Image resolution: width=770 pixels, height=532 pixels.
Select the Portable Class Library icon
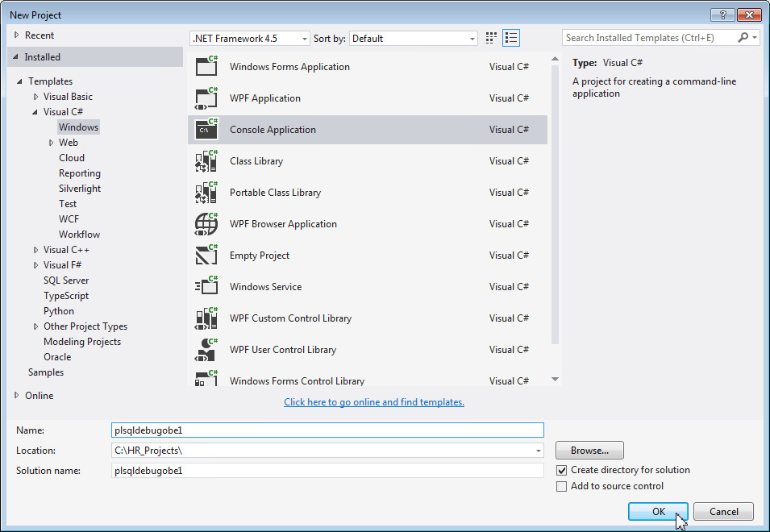(207, 192)
